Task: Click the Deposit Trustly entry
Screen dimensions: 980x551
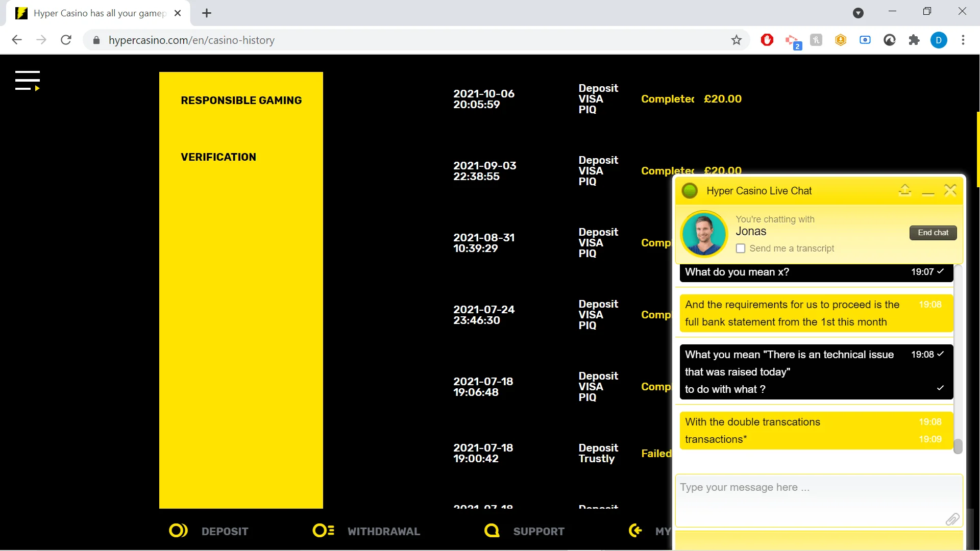Action: pyautogui.click(x=598, y=453)
